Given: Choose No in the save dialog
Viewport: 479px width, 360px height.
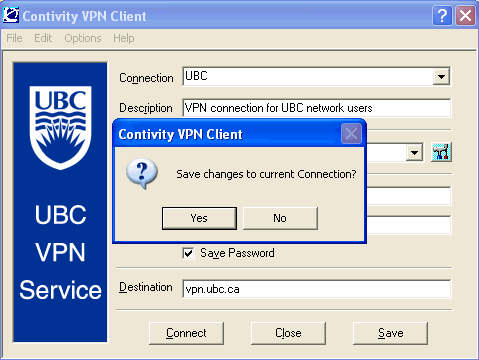Looking at the screenshot, I should pos(280,218).
